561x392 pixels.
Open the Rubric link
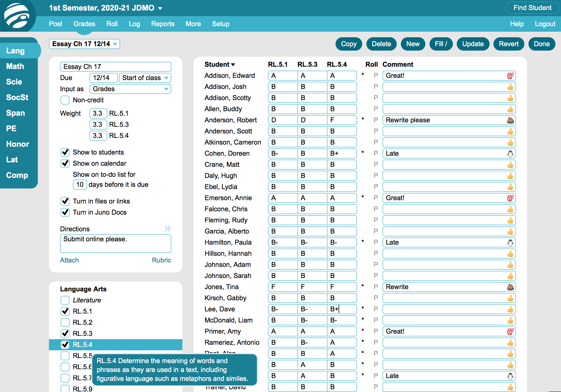(x=162, y=260)
